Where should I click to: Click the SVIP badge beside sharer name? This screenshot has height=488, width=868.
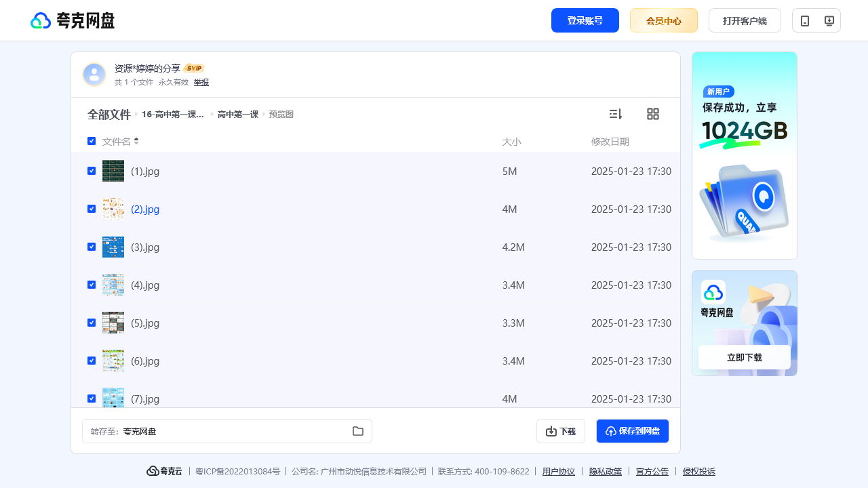coord(194,68)
